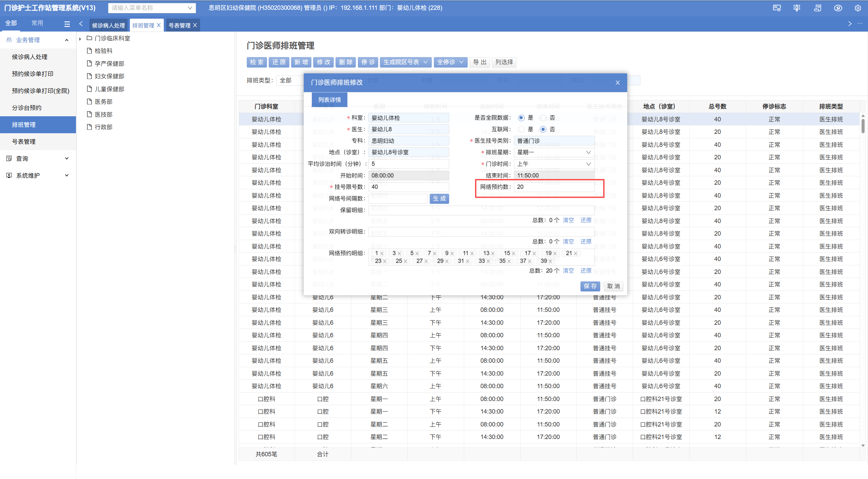Expand the 门诊临床科室 tree node

tap(80, 39)
